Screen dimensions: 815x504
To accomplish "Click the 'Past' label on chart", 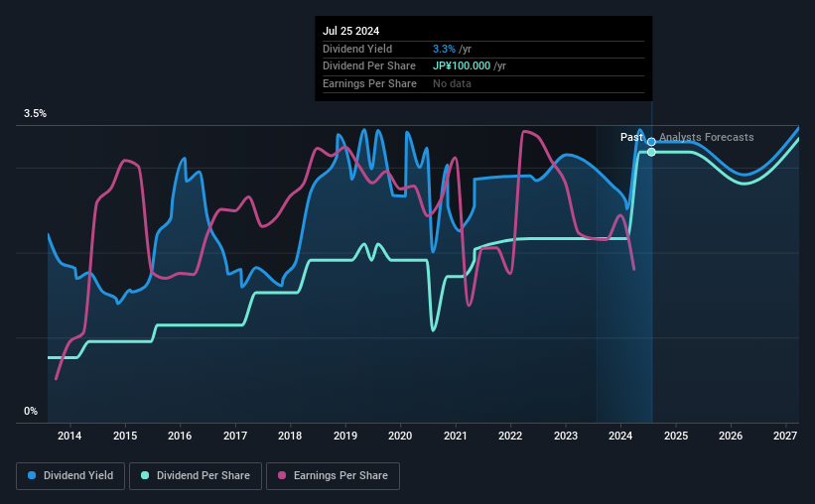I will pos(631,137).
